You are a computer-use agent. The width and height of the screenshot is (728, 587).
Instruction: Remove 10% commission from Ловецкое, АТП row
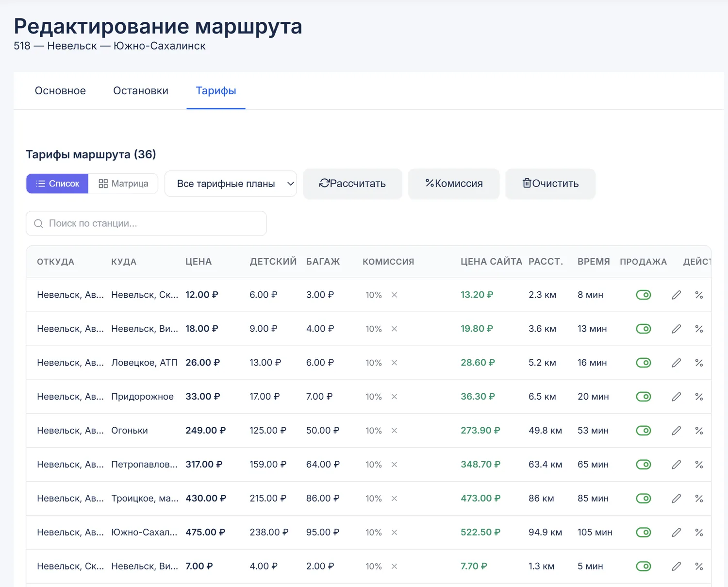pyautogui.click(x=394, y=363)
